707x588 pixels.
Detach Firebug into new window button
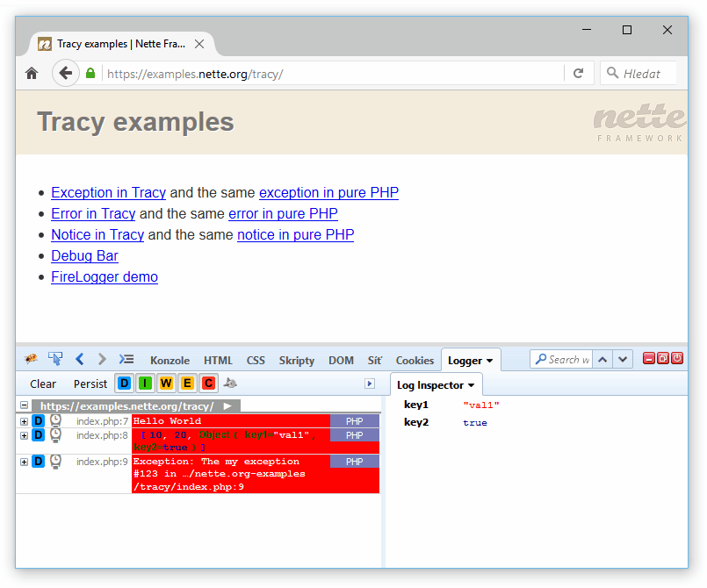663,359
